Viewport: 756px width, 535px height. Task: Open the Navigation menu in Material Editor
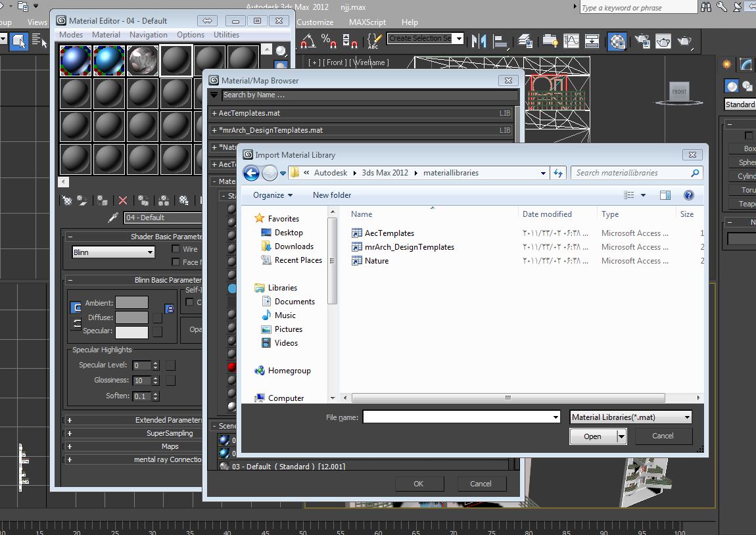(x=148, y=35)
